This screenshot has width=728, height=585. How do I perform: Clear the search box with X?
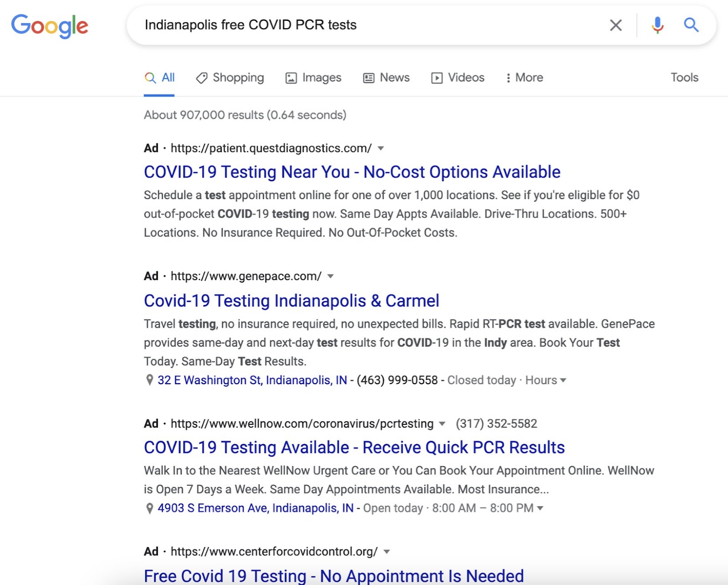[x=616, y=25]
